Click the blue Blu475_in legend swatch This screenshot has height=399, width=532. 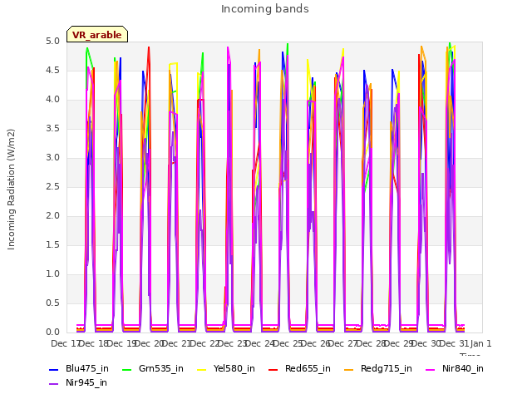click(54, 369)
